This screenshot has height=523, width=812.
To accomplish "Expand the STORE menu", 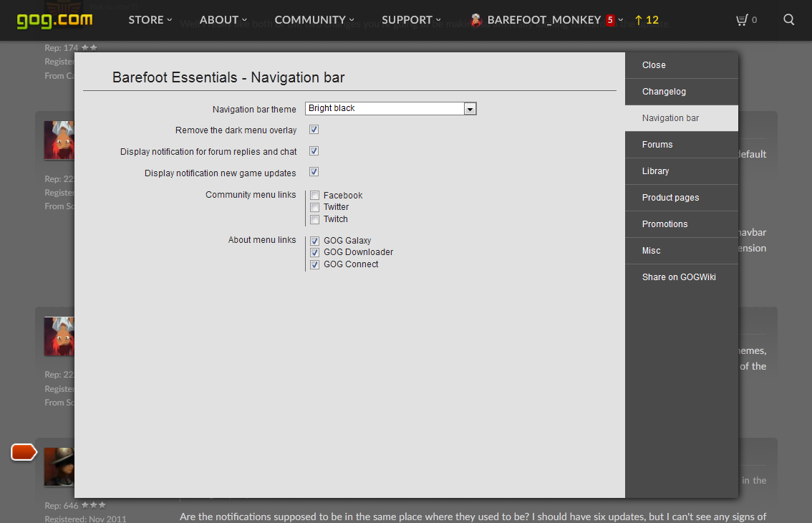I will pos(150,20).
